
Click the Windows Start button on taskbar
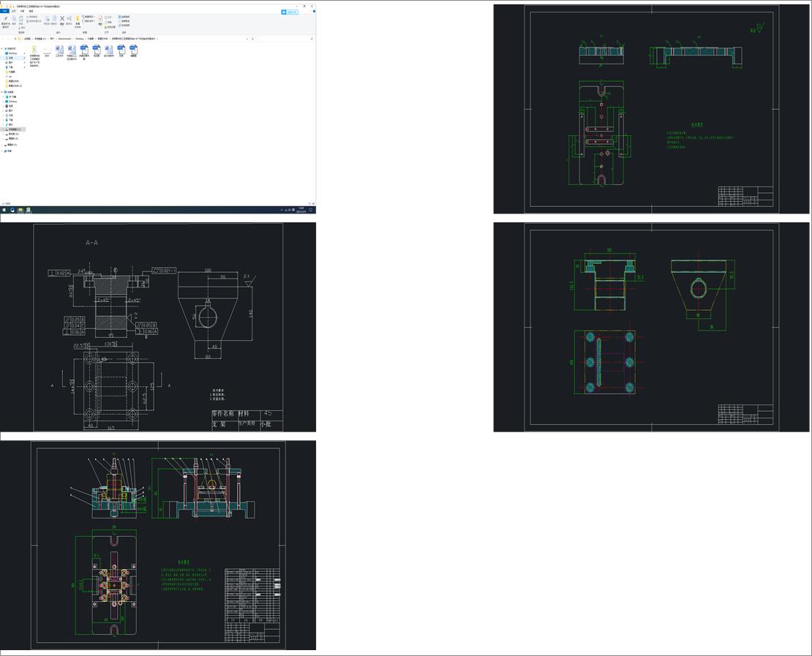click(x=4, y=210)
